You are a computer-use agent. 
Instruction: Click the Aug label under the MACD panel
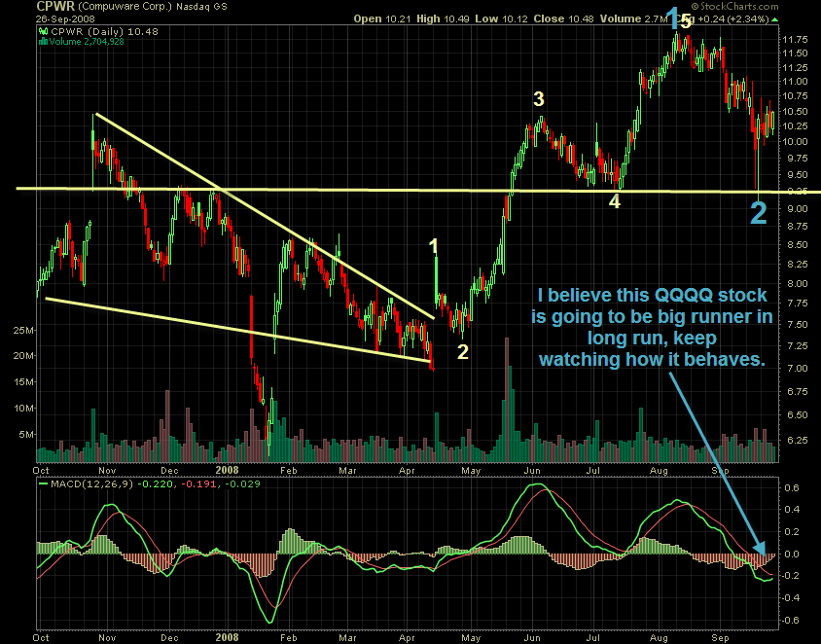click(659, 638)
